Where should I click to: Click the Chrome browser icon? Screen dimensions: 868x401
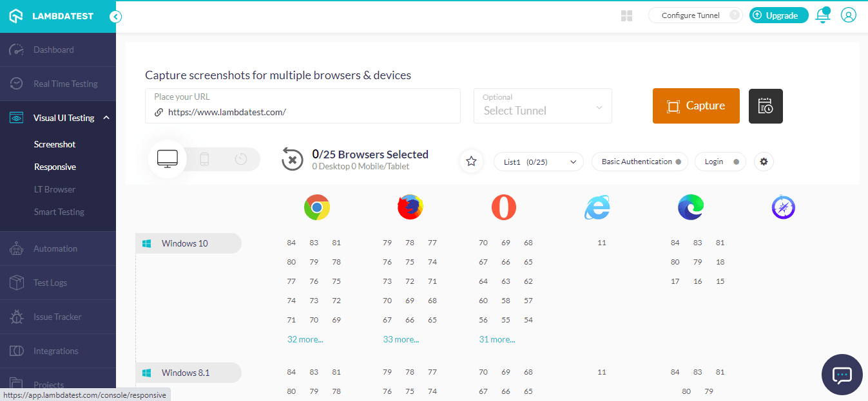click(x=317, y=207)
